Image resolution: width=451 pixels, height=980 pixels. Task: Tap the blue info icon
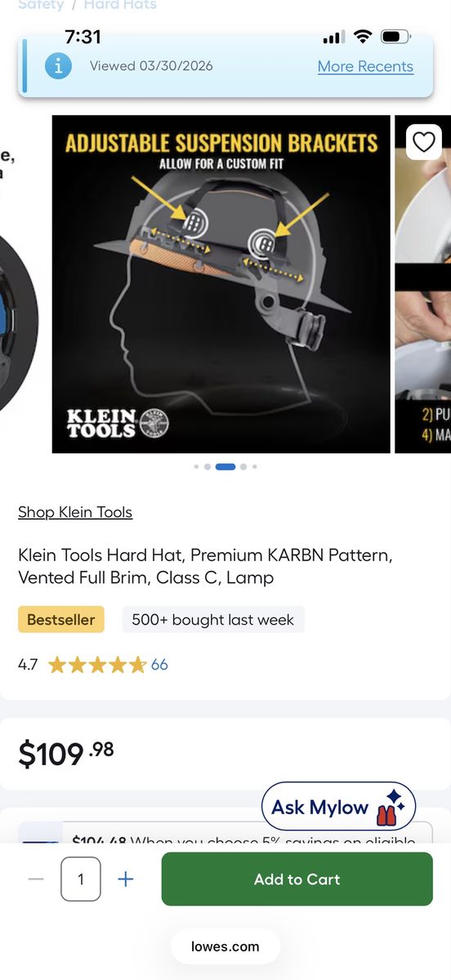(x=58, y=66)
